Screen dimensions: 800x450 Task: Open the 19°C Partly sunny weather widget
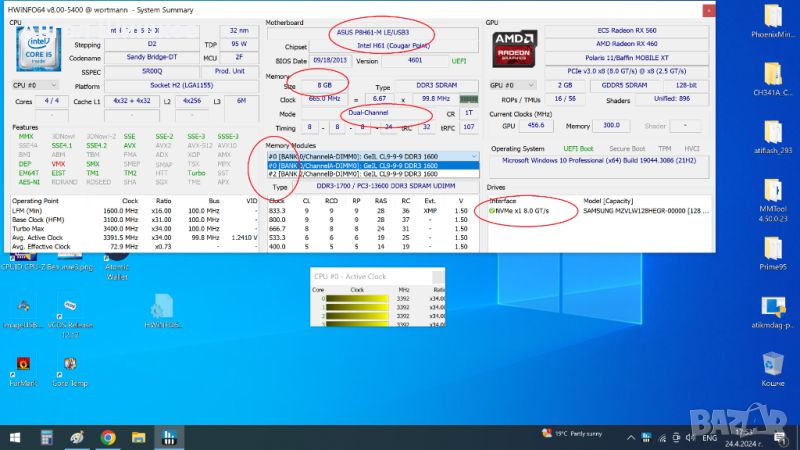572,434
